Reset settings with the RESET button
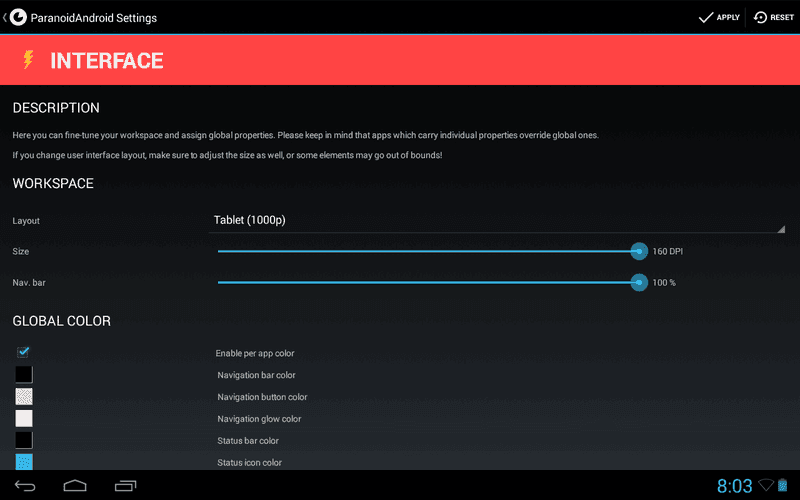The image size is (800, 500). tap(773, 17)
